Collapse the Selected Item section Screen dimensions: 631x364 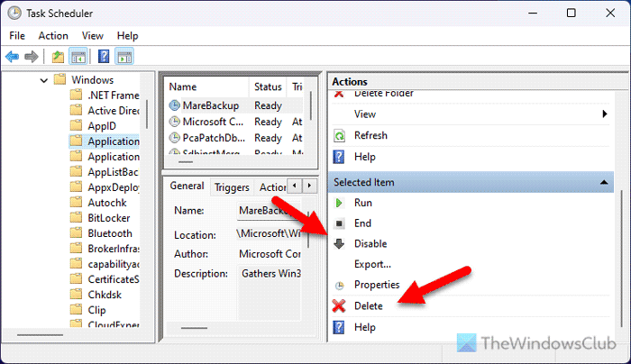coord(604,183)
